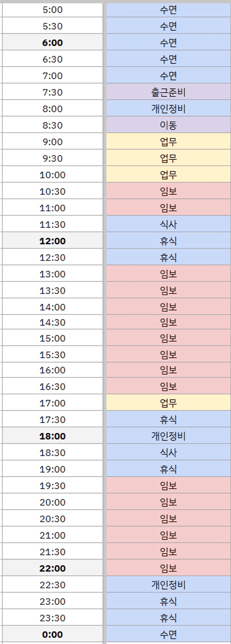Select the 임보 cell at 14:00
Screen dimensions: 231x644
pos(168,307)
